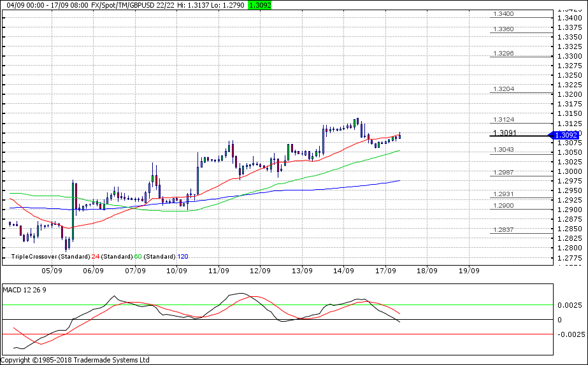Click the blue 120 period legend value
This screenshot has height=365, width=588.
[x=182, y=256]
